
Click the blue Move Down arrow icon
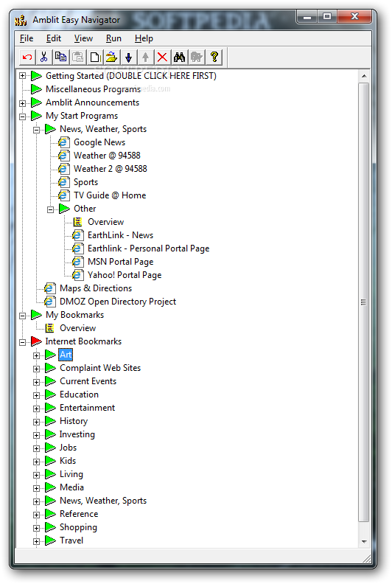click(x=128, y=57)
